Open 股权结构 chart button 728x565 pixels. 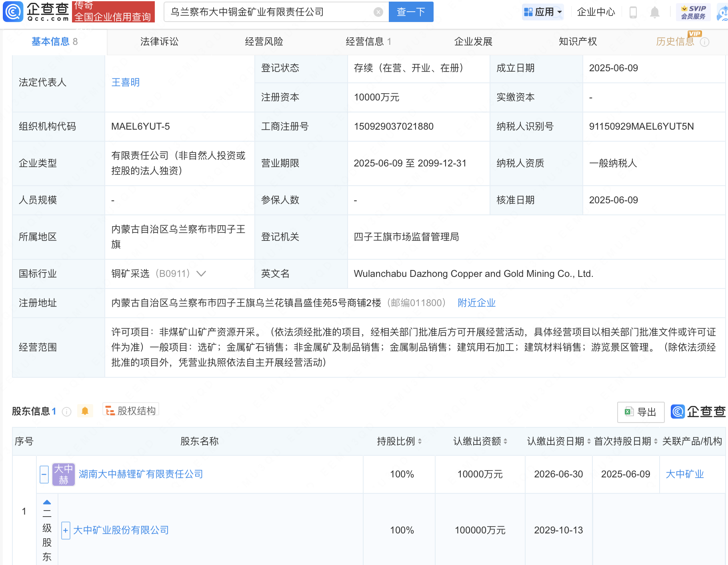pos(131,411)
